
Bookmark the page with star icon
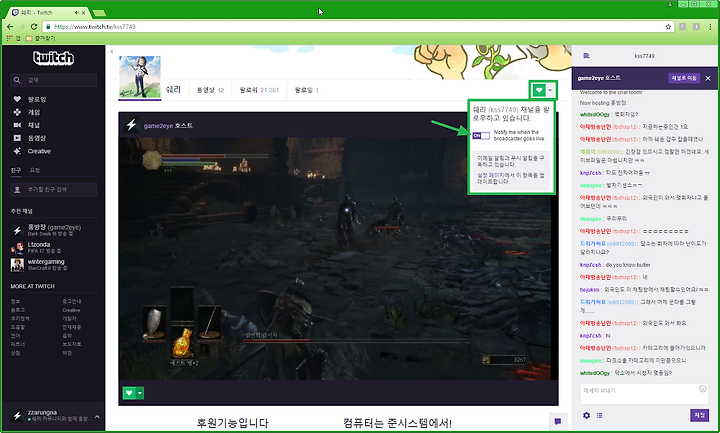pos(668,27)
